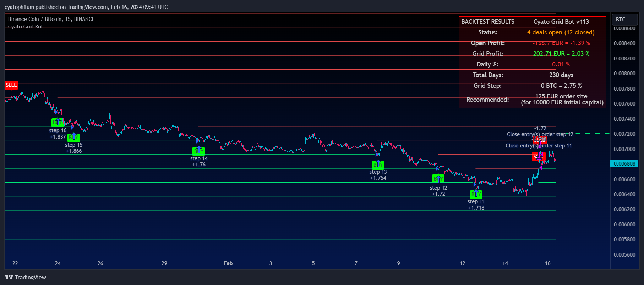Click the 'Feb' label on the time axis

(228, 263)
